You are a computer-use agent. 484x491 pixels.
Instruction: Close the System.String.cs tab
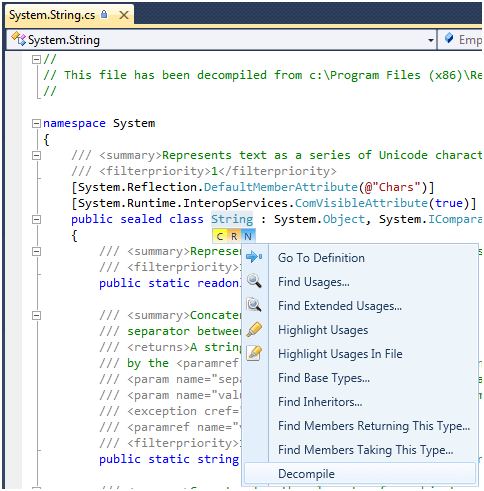click(x=124, y=15)
